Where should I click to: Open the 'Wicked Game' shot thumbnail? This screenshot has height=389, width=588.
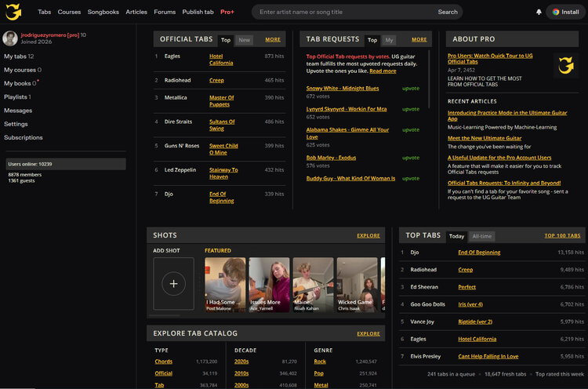(x=357, y=285)
